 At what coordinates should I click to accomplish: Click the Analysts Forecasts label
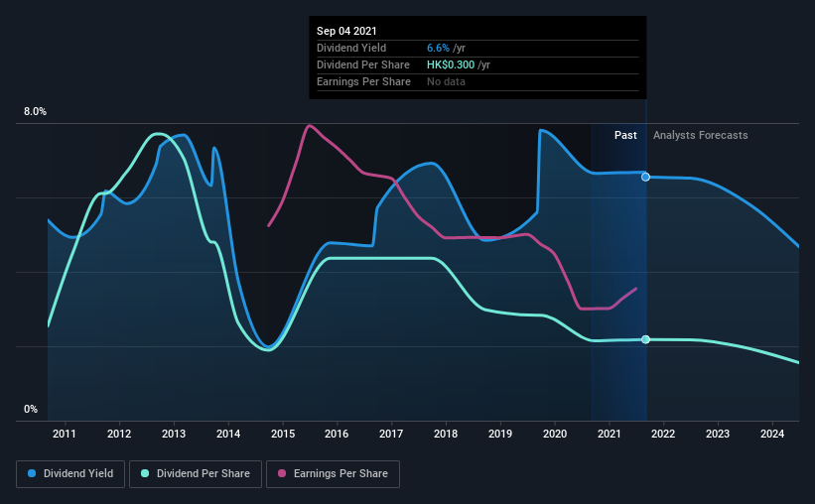point(701,135)
